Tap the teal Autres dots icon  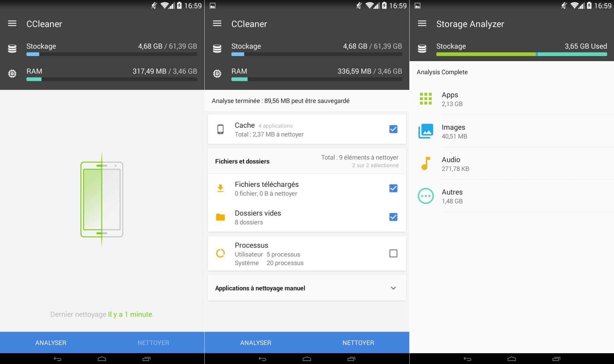coord(426,196)
